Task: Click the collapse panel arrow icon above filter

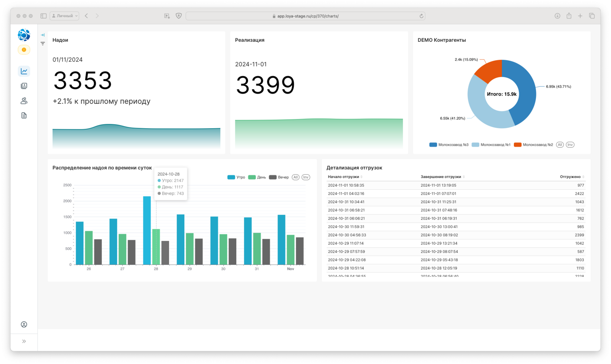Action: pos(43,35)
